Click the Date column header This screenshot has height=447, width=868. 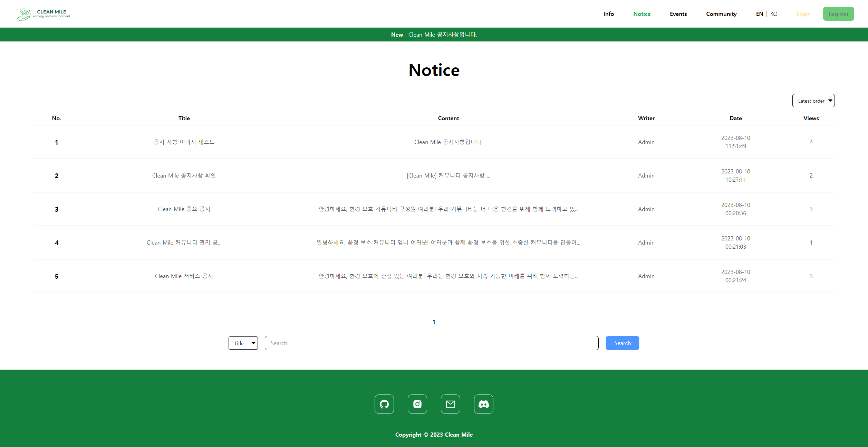pos(736,118)
